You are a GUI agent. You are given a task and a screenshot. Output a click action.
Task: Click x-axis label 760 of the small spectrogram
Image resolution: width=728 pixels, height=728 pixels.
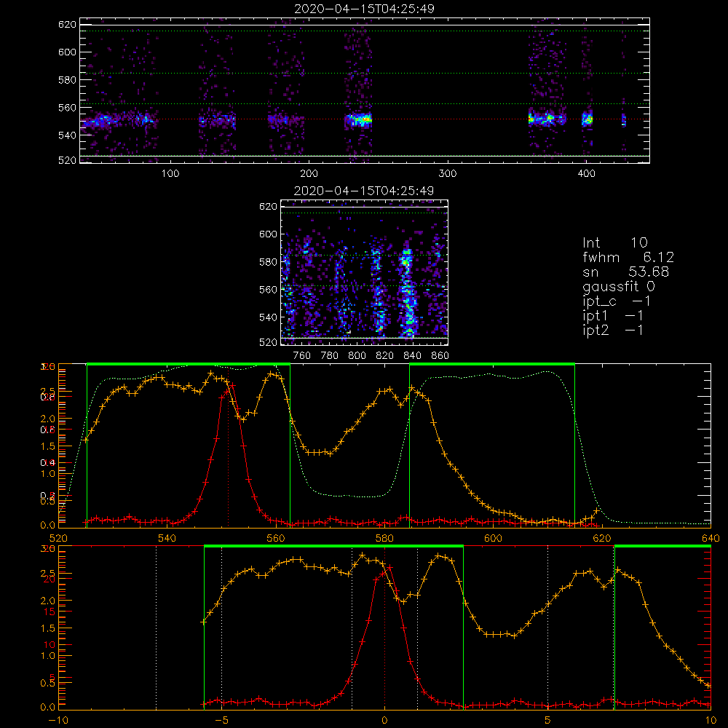tap(302, 356)
